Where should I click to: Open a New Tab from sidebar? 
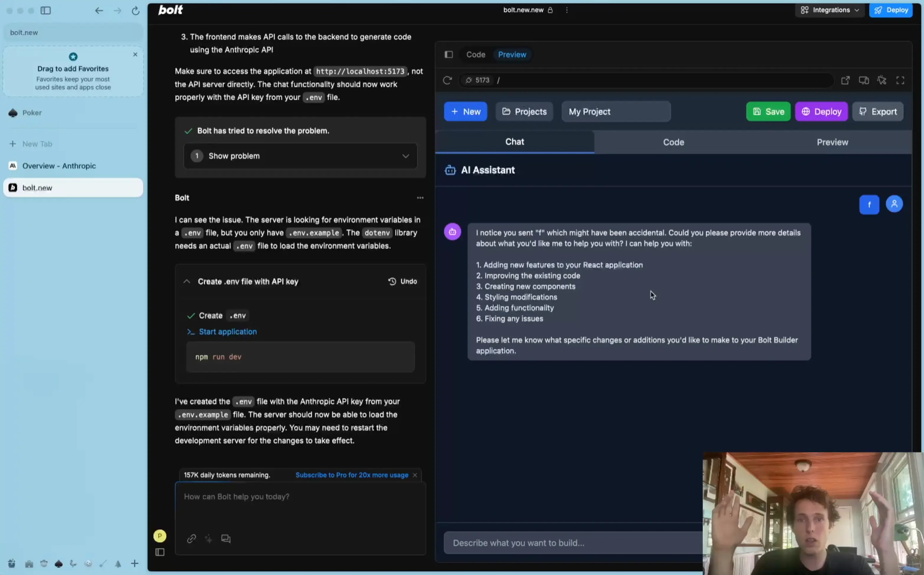pyautogui.click(x=73, y=144)
